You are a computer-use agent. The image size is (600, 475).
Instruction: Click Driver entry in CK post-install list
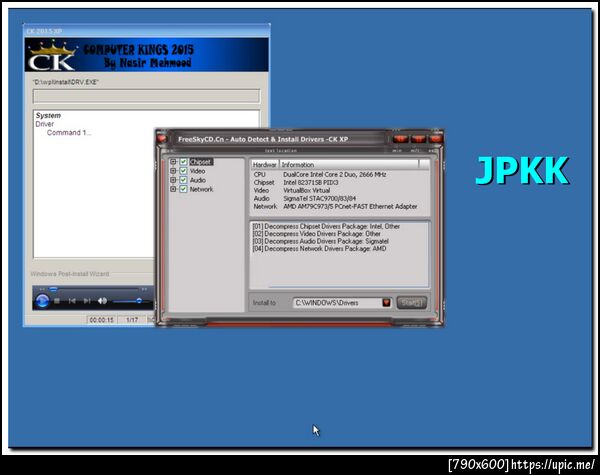[x=45, y=124]
